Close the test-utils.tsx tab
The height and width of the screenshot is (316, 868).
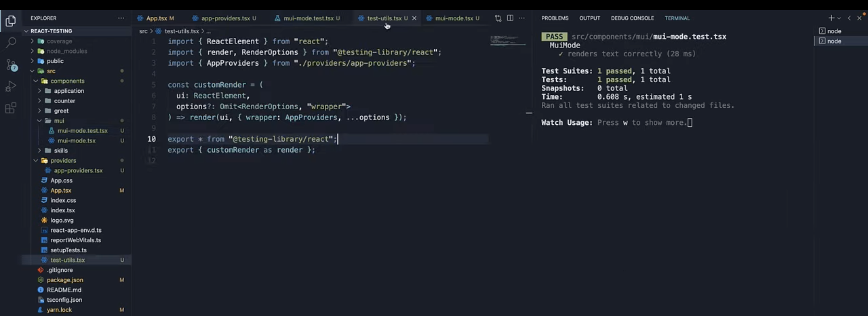pos(414,18)
